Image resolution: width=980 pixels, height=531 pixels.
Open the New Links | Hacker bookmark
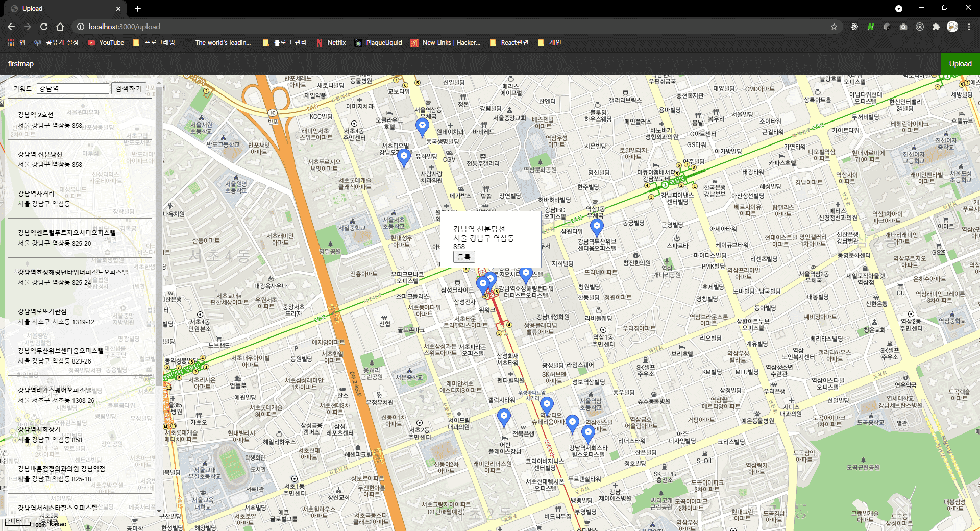(446, 43)
